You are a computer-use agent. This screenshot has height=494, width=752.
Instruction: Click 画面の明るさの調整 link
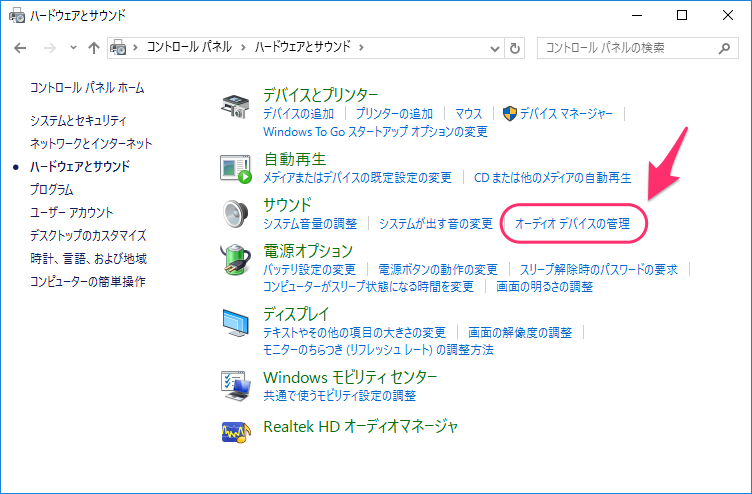click(x=544, y=287)
